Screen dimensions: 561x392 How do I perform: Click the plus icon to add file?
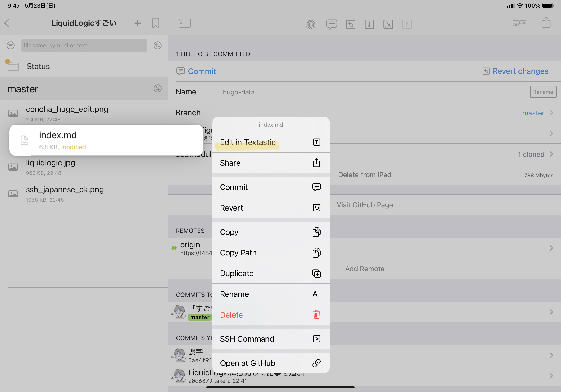point(138,23)
